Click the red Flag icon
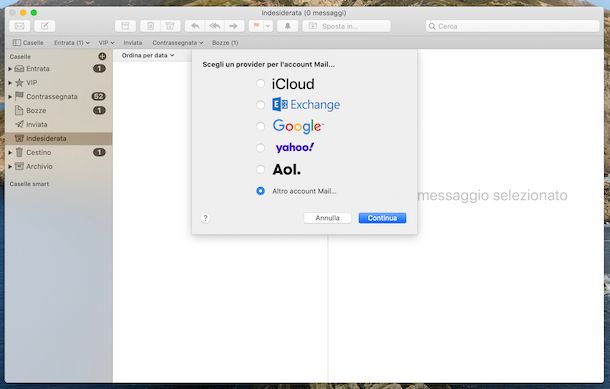Screen dimensions: 610x389 click(256, 26)
